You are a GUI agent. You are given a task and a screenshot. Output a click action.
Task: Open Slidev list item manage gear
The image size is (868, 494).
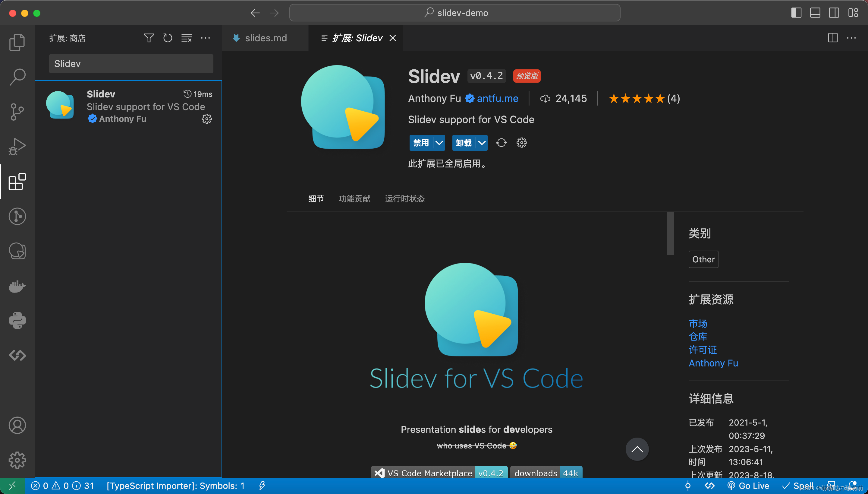pos(207,119)
